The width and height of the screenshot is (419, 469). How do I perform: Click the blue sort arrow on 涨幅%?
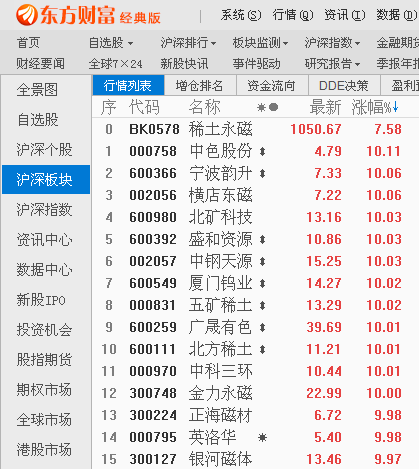point(396,107)
